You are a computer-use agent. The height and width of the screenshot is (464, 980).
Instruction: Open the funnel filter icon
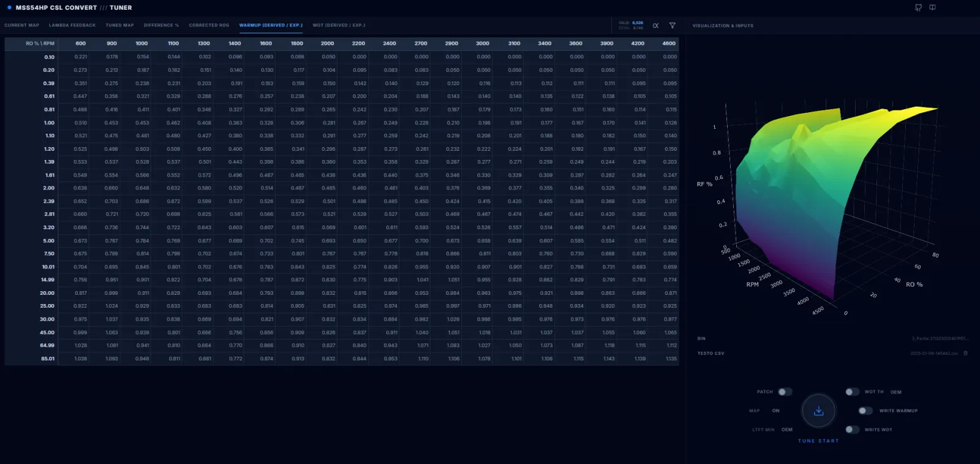(673, 26)
